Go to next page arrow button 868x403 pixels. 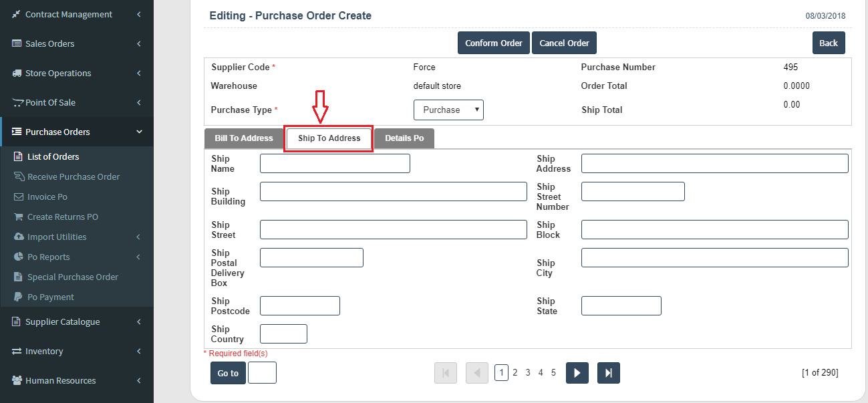[x=577, y=373]
